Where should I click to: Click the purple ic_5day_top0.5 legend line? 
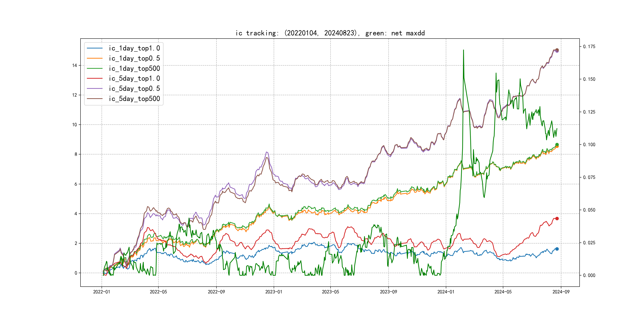94,88
